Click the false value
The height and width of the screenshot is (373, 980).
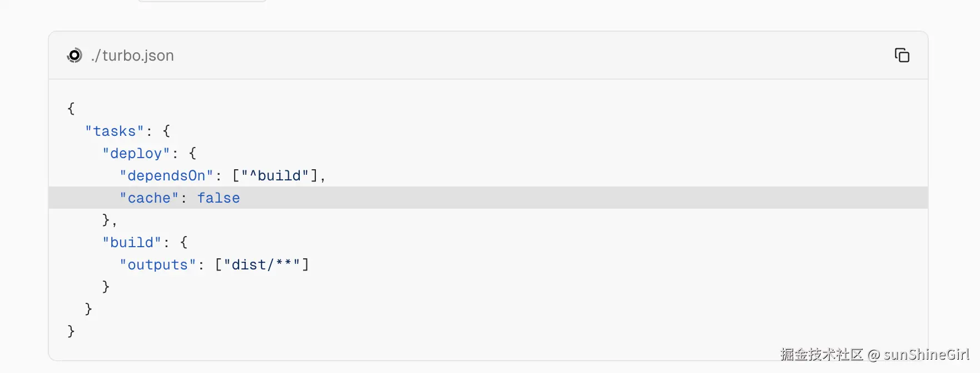coord(219,198)
